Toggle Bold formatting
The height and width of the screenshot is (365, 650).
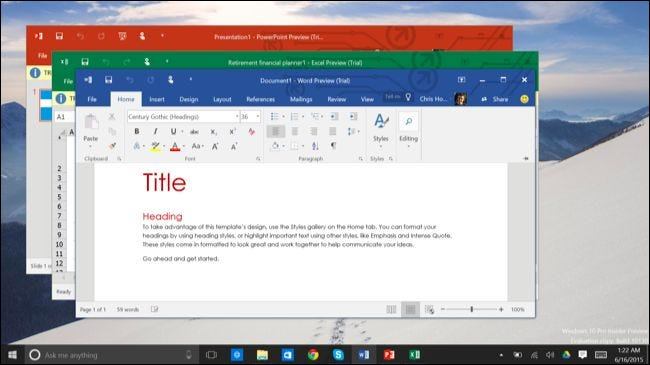click(x=137, y=131)
